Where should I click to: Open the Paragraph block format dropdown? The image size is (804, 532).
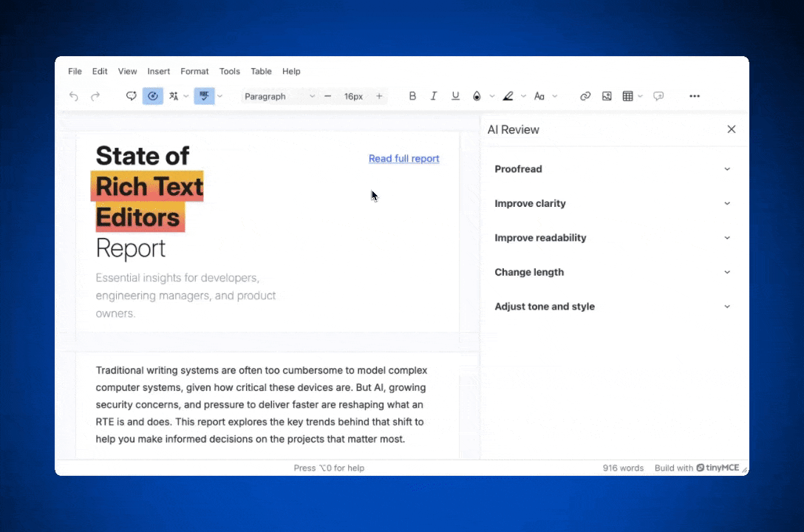279,96
